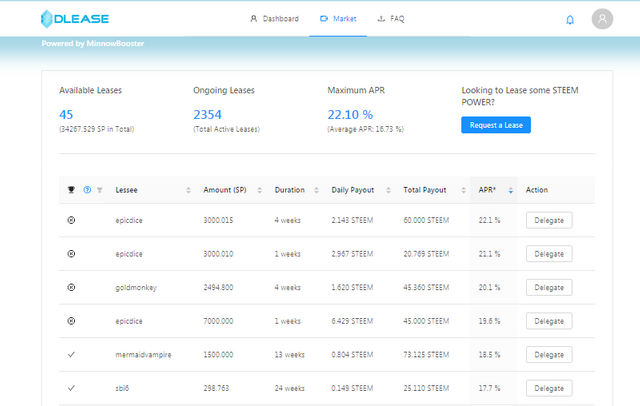Viewport: 640px width, 406px height.
Task: Go to the Dashboard tab
Action: (274, 19)
